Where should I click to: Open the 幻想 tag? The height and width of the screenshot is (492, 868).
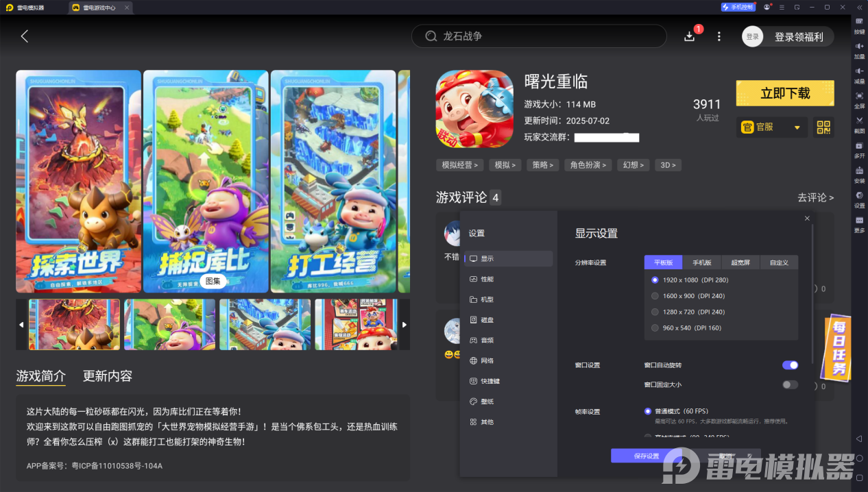[x=633, y=165]
